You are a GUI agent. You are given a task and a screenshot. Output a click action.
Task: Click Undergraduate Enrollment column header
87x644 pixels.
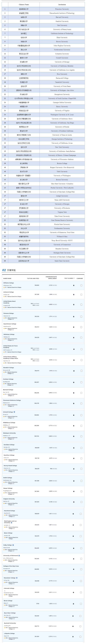coord(51,278)
